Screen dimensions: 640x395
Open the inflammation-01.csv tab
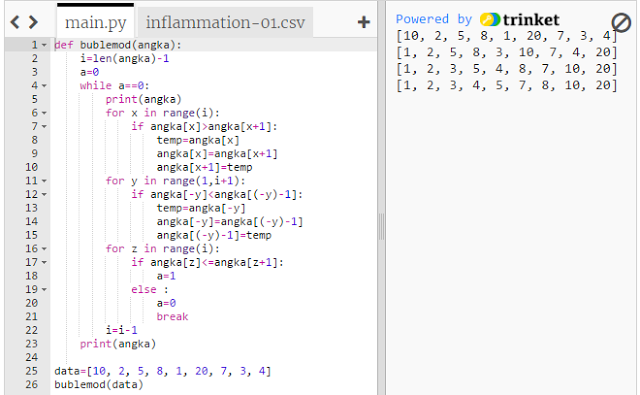pyautogui.click(x=225, y=22)
